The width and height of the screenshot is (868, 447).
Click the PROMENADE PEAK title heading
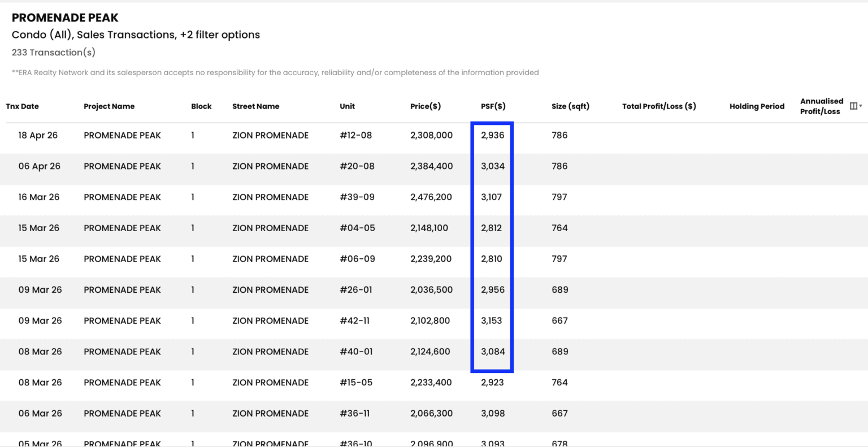click(x=66, y=18)
